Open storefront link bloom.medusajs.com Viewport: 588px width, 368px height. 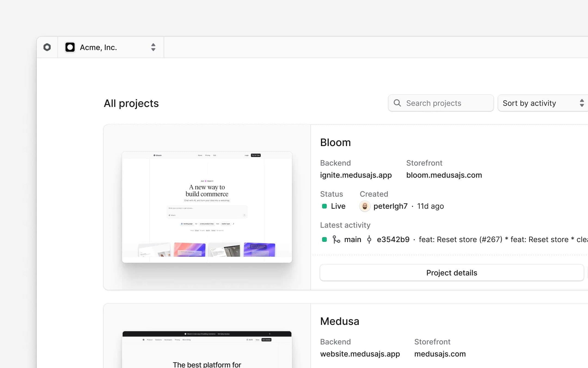[x=444, y=175]
